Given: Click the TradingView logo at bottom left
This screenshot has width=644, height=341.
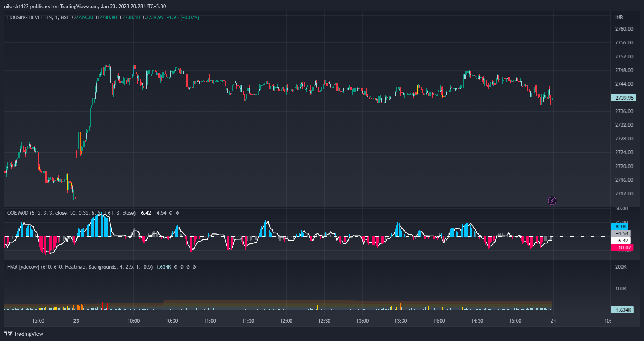Looking at the screenshot, I should pos(24,334).
